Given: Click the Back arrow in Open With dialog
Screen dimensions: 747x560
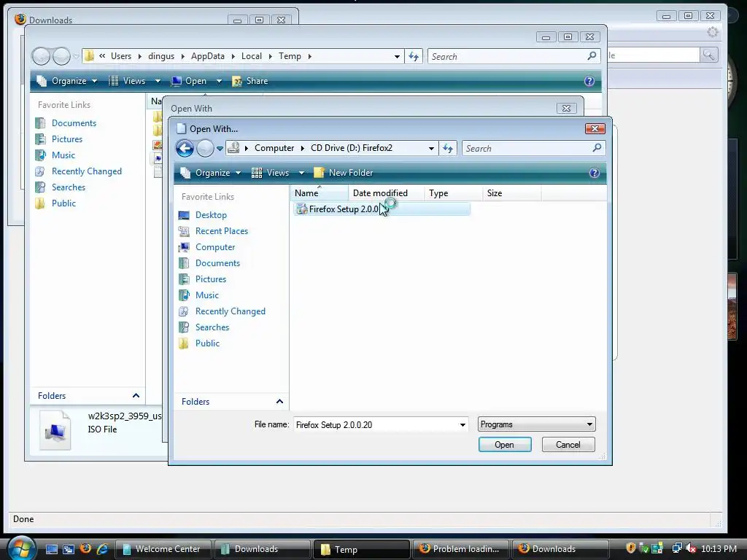Looking at the screenshot, I should (x=185, y=149).
